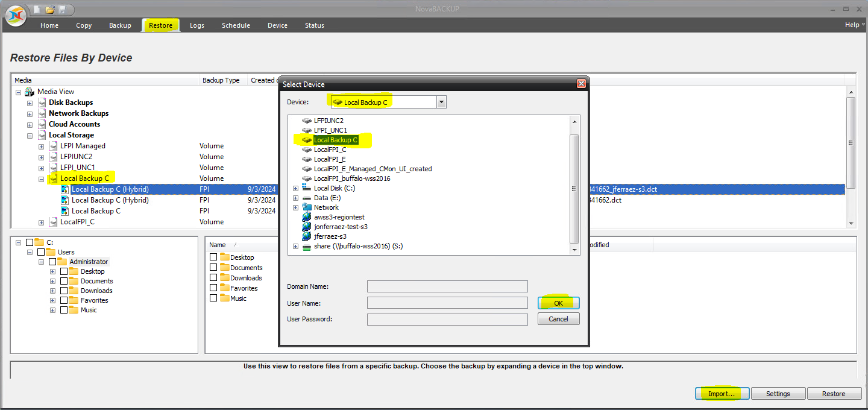Switch to the Copy tab
Viewport: 868px width, 410px height.
click(84, 25)
